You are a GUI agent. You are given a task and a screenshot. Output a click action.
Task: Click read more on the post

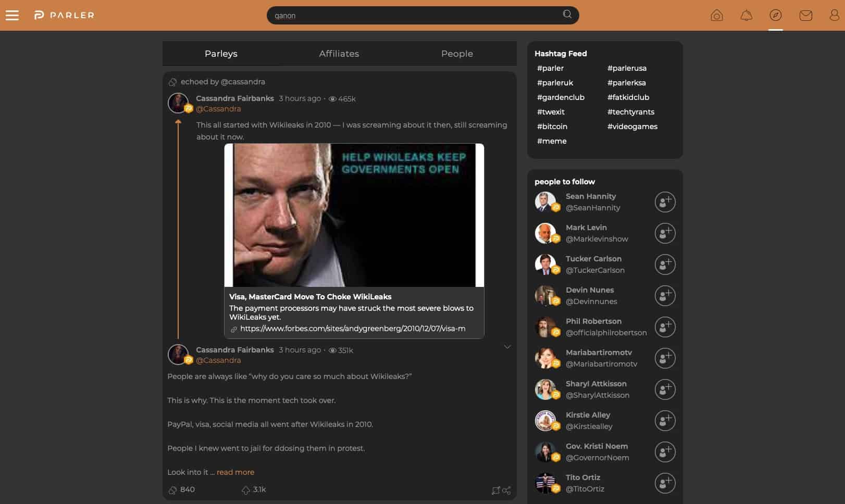(x=235, y=472)
